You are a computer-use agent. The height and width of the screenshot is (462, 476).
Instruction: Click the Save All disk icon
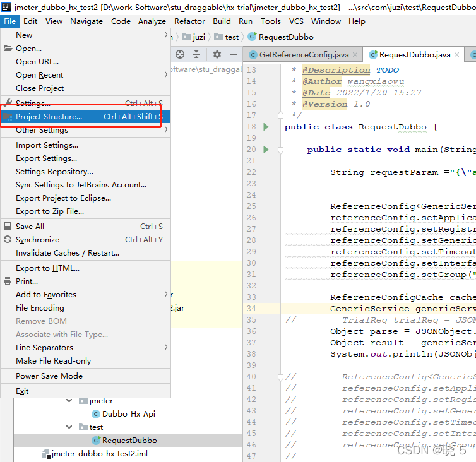click(8, 226)
